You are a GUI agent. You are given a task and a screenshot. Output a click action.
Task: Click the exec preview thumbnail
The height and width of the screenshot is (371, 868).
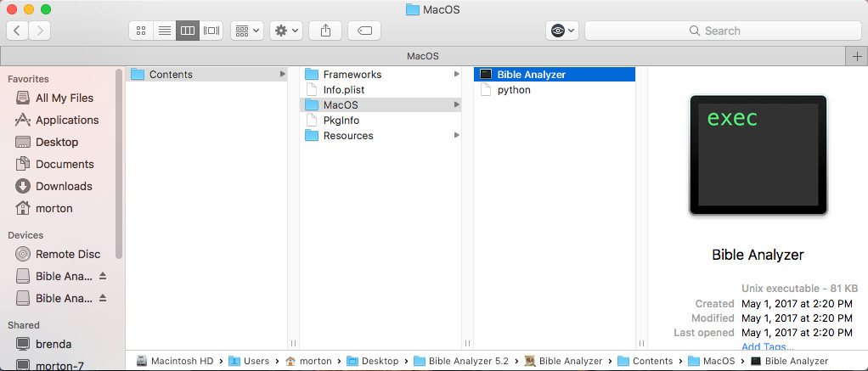(x=758, y=155)
